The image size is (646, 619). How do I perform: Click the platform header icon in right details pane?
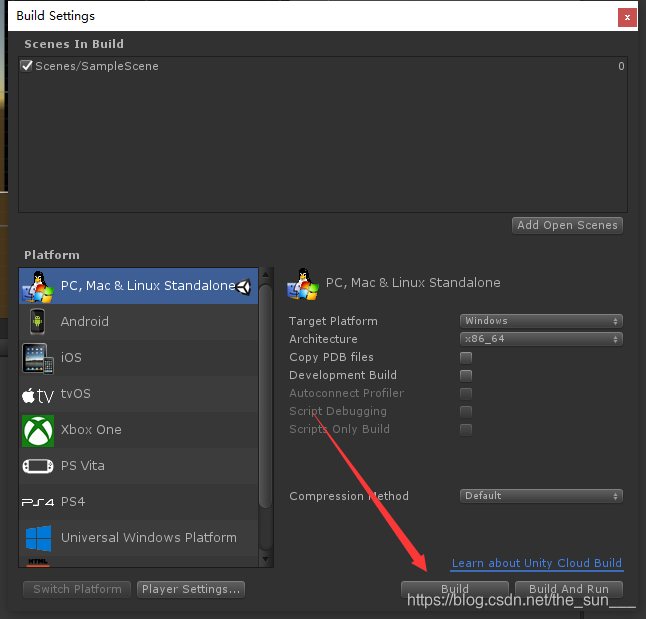point(303,284)
